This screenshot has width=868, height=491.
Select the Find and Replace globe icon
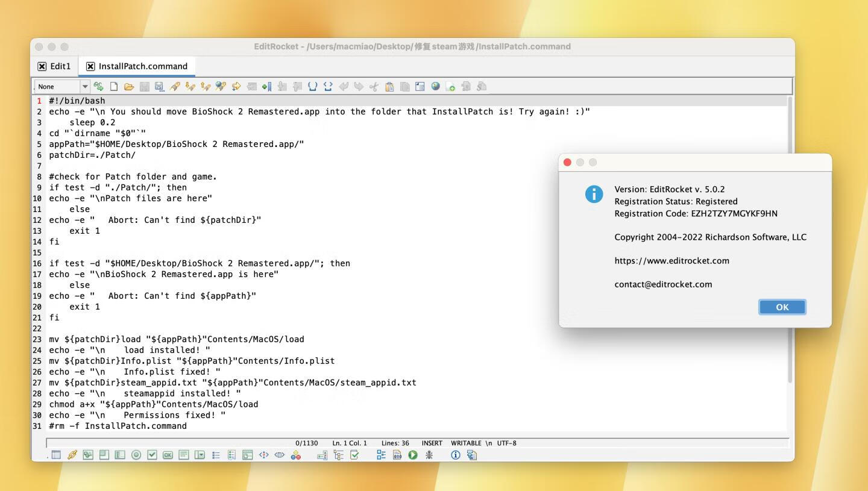coord(221,86)
